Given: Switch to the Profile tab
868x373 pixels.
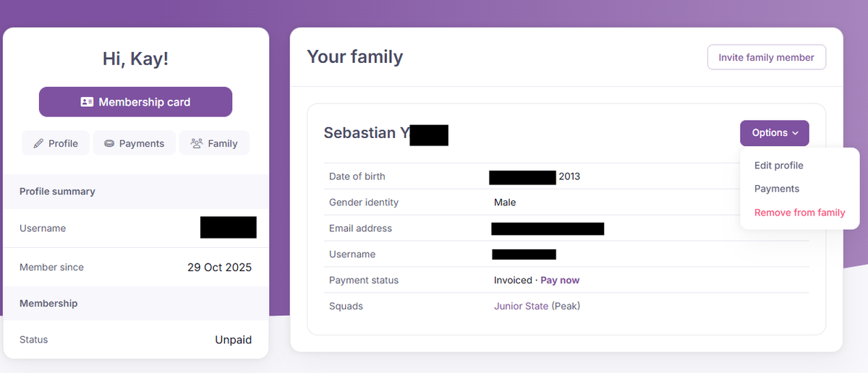Looking at the screenshot, I should pyautogui.click(x=56, y=143).
